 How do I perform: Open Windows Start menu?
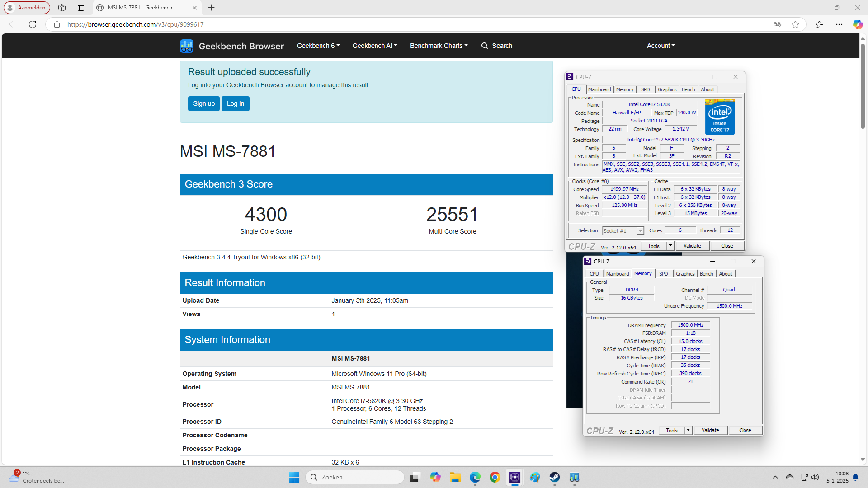tap(294, 477)
